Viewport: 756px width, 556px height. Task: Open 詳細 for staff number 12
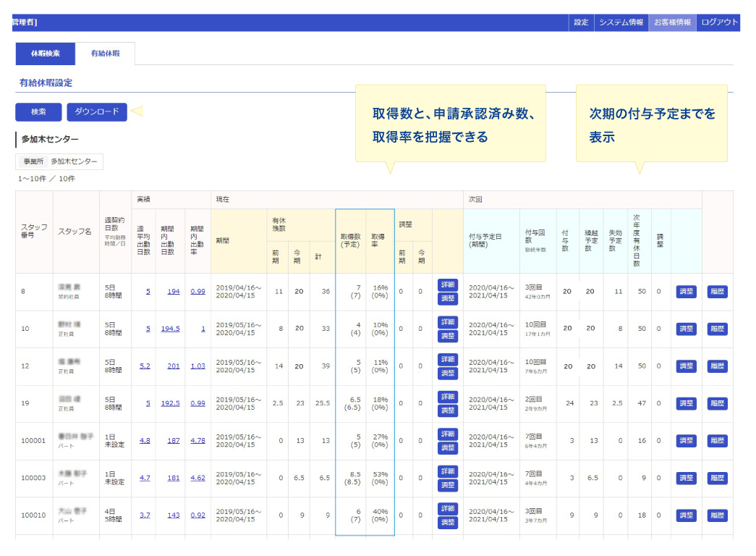click(x=448, y=359)
